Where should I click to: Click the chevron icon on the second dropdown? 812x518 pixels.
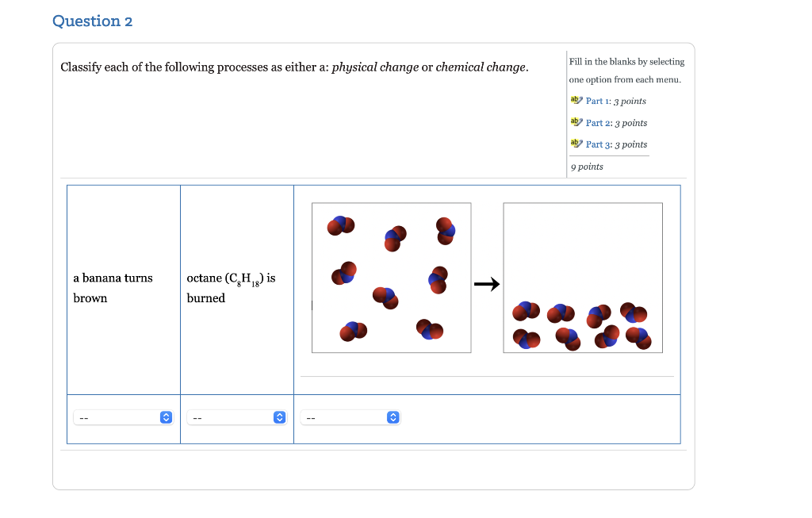coord(279,416)
